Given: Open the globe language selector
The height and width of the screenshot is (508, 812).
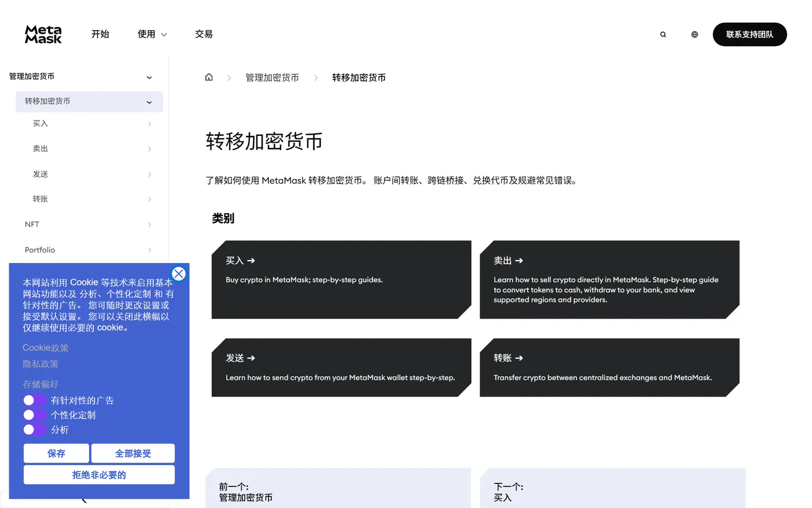Looking at the screenshot, I should pos(694,34).
